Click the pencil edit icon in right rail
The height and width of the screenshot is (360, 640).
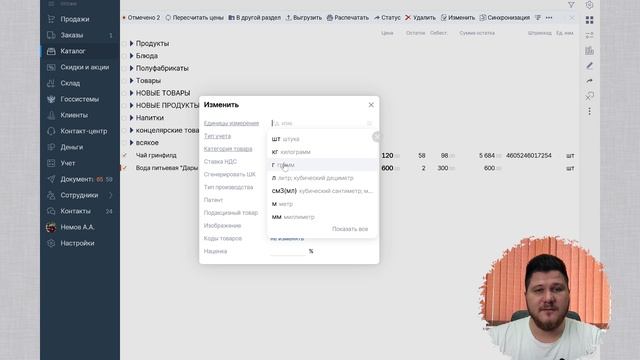tap(589, 66)
